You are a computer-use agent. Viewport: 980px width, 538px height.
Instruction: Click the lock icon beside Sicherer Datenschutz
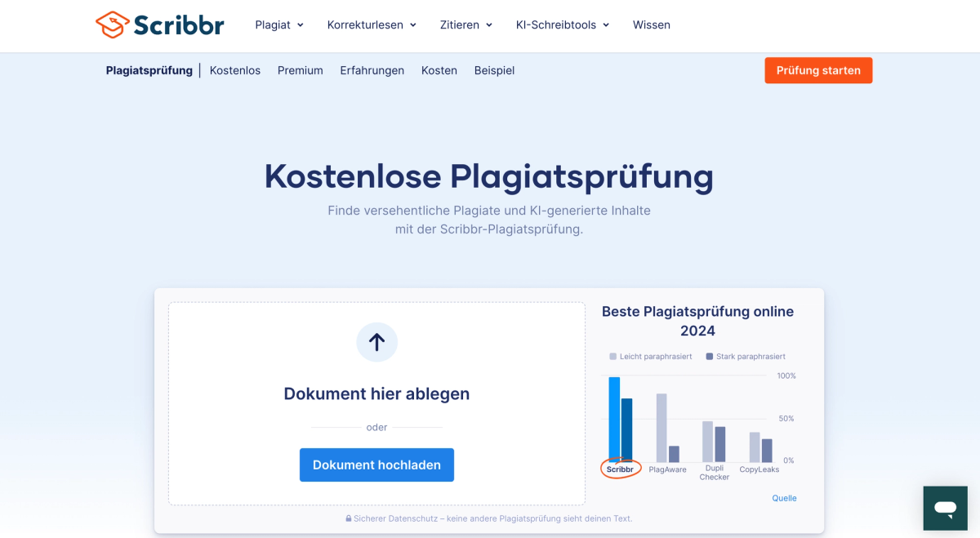[349, 518]
